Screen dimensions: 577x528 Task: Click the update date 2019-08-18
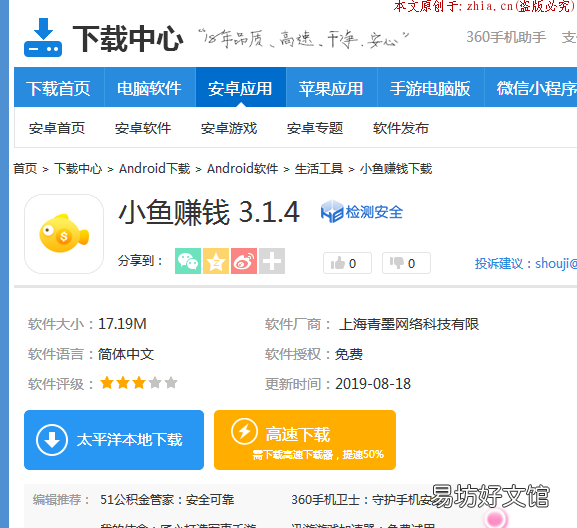[373, 384]
